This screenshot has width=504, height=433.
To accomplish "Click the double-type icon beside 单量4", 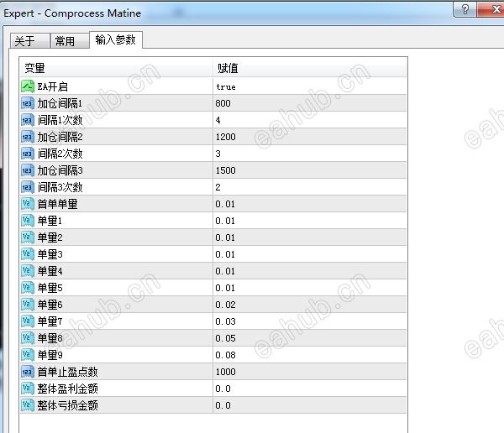I will click(x=28, y=271).
